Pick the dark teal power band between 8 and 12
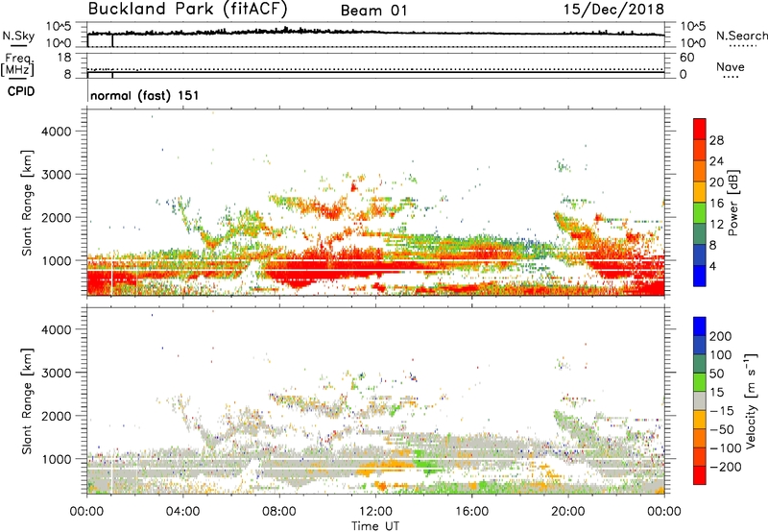The image size is (768, 532). pos(700,234)
